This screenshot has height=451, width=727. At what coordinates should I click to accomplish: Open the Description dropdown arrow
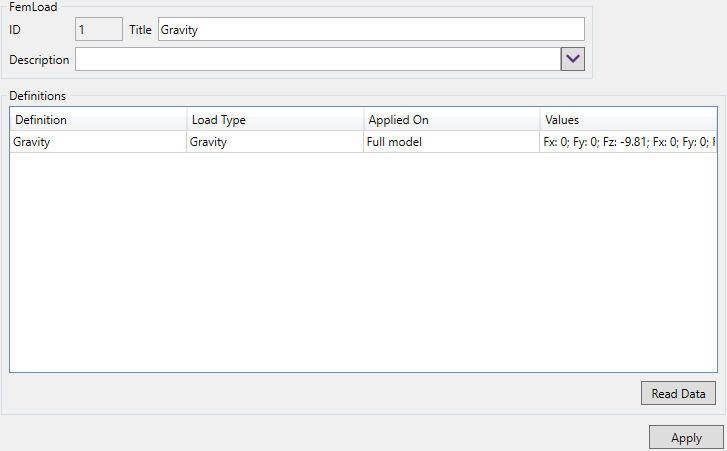click(x=572, y=59)
